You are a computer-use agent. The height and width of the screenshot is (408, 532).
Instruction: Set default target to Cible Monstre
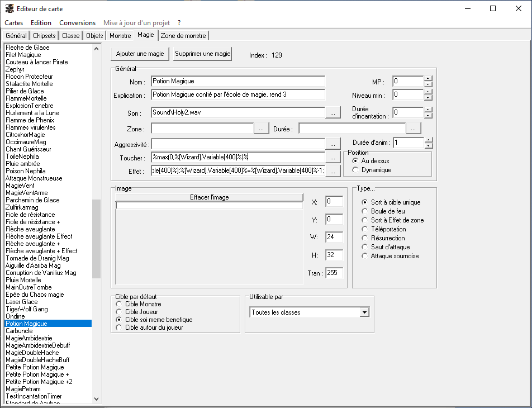click(x=119, y=304)
